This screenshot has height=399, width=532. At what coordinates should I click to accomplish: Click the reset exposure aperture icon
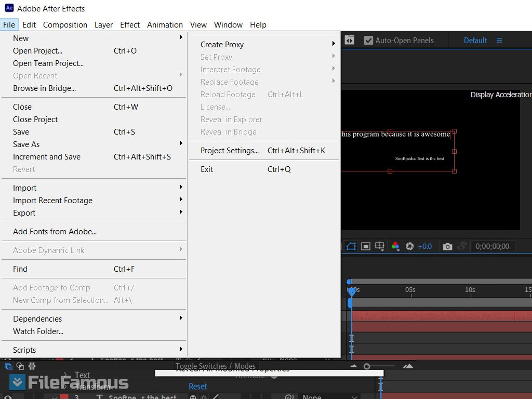pyautogui.click(x=409, y=246)
